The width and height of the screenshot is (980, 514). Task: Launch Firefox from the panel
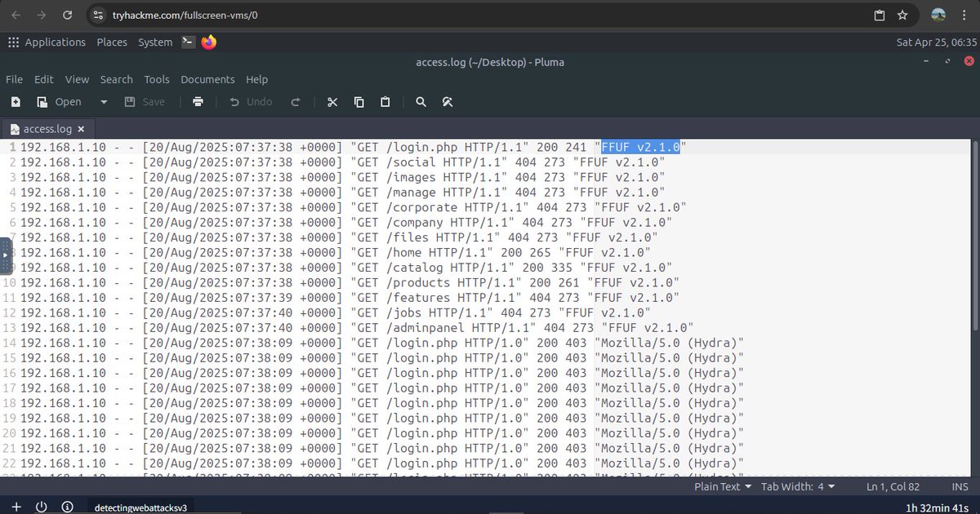209,42
